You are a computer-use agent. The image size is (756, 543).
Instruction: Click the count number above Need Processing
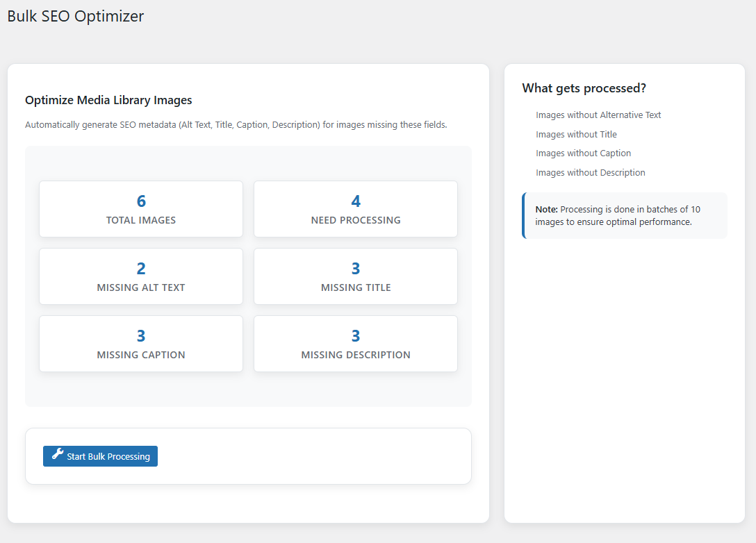click(356, 201)
